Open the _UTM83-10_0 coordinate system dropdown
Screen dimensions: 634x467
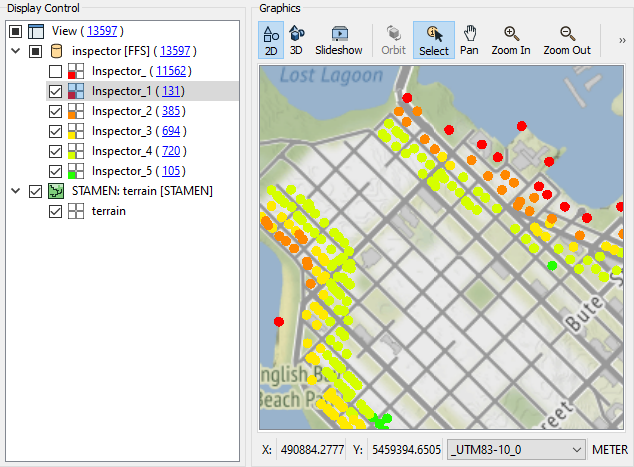coord(514,449)
